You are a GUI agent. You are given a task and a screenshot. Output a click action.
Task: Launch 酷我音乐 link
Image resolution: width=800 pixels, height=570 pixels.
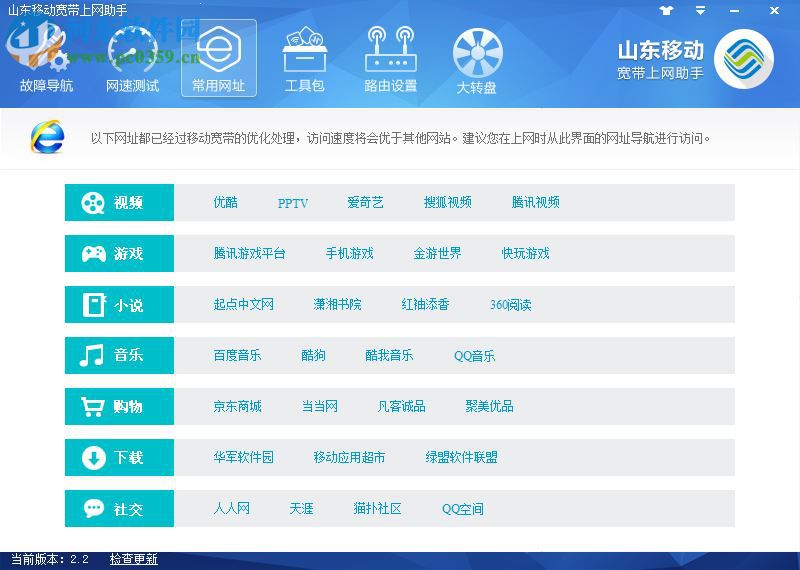coord(389,356)
